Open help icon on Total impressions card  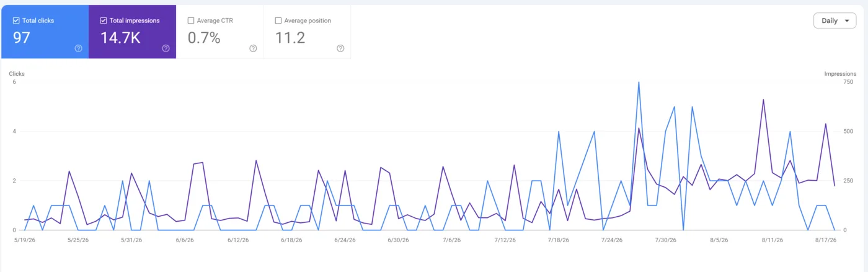[x=166, y=48]
